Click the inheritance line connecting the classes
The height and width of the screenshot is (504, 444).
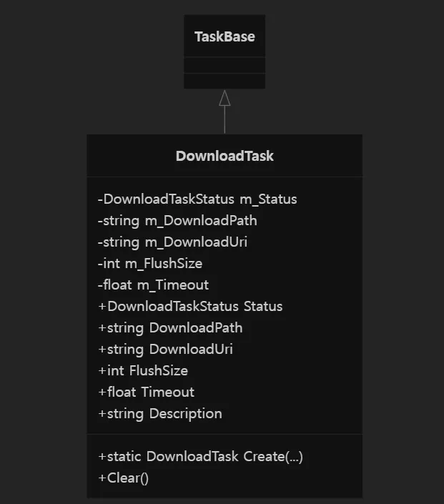pos(225,119)
